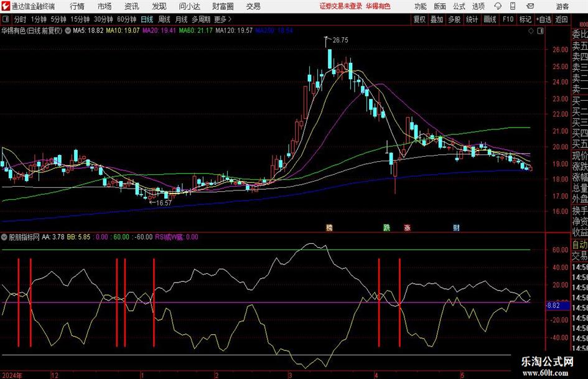
Task: Open the 财富圈 menu
Action: 223,6
